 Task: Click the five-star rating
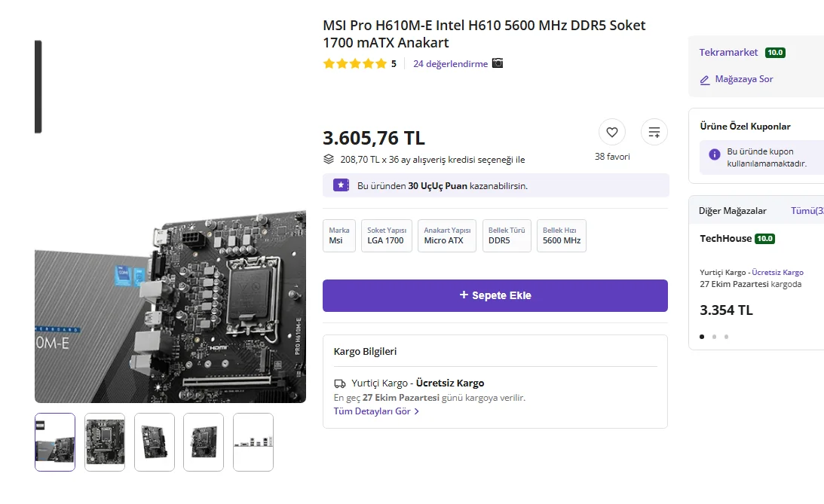[x=355, y=64]
